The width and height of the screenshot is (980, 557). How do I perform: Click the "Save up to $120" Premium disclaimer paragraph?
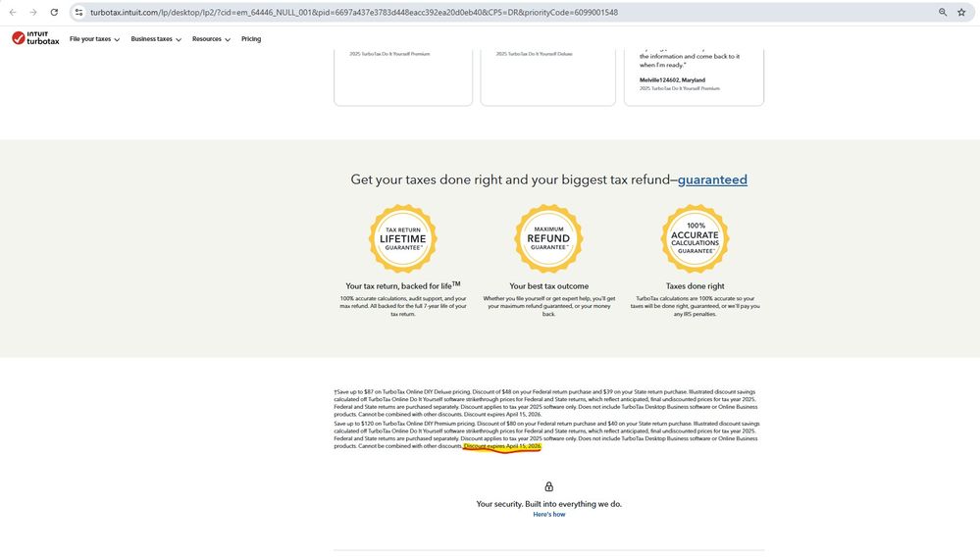(546, 434)
